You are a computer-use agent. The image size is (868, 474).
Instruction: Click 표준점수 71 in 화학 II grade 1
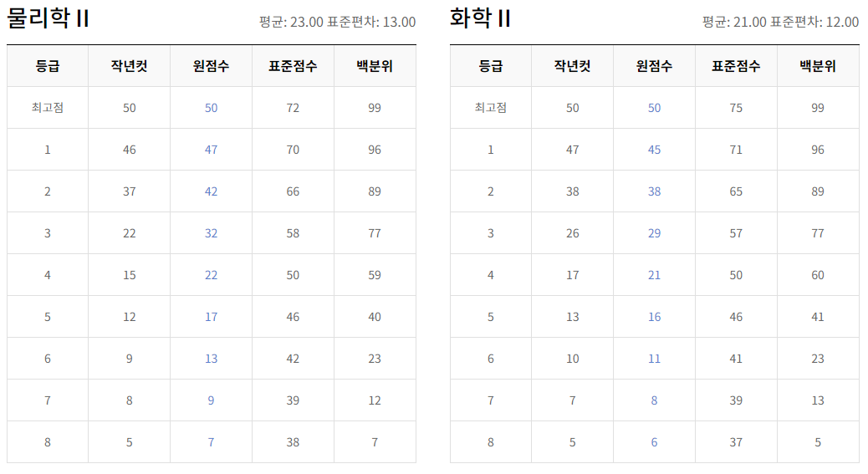click(x=736, y=150)
